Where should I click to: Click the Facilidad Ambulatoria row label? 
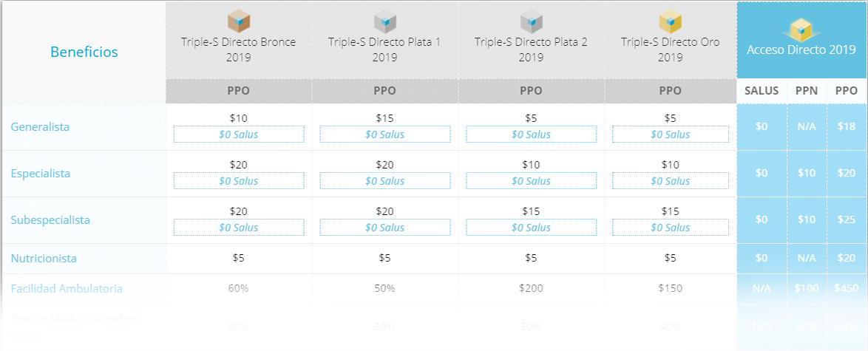67,288
